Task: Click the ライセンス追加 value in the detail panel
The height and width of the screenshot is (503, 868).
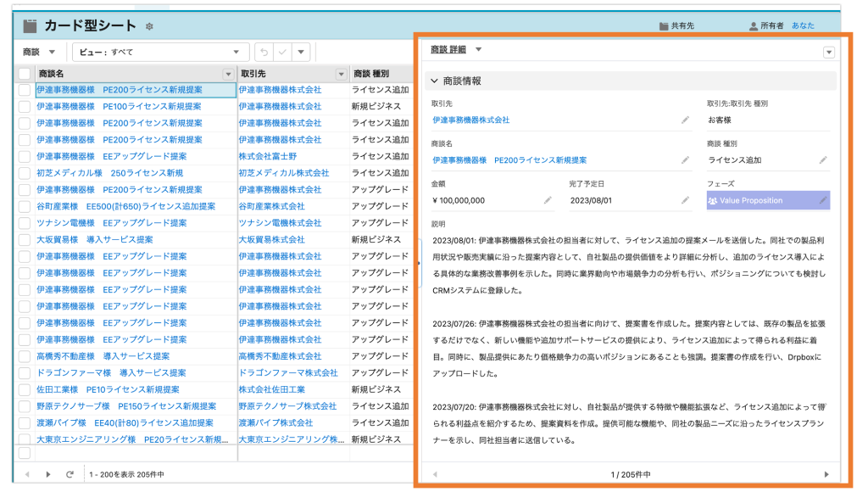Action: (735, 160)
